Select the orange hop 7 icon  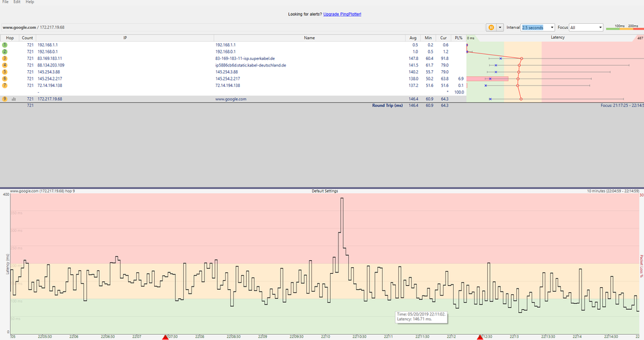click(5, 85)
